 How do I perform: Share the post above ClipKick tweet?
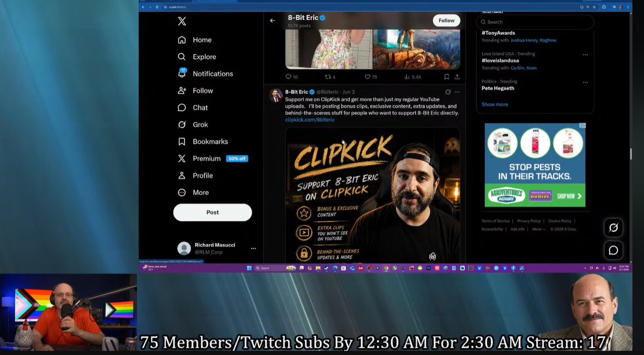pos(457,77)
